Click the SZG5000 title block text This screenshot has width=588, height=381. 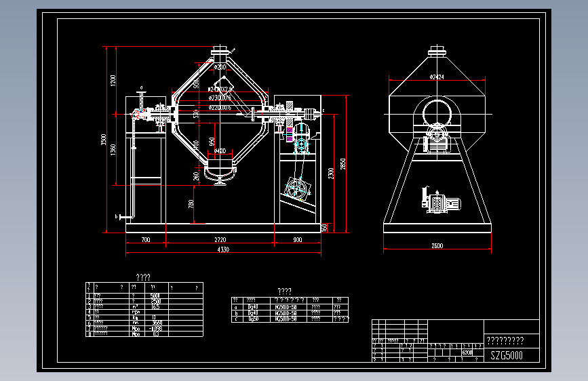click(x=506, y=355)
